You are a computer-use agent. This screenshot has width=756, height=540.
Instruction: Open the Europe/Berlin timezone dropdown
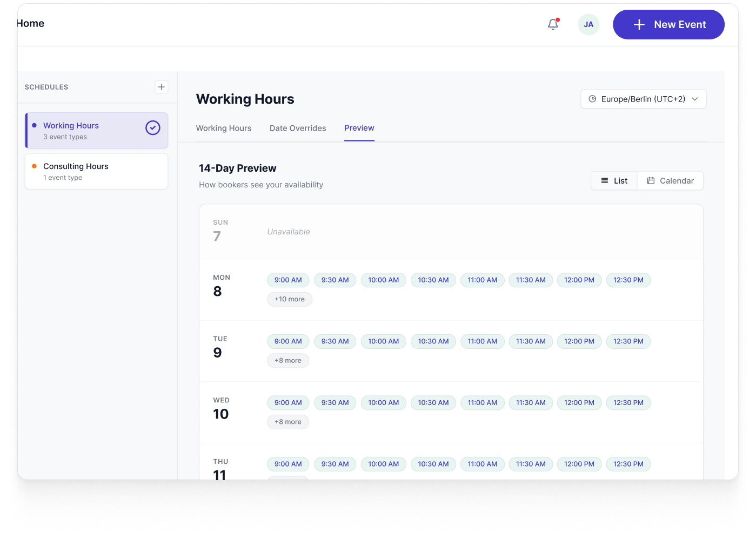point(643,99)
